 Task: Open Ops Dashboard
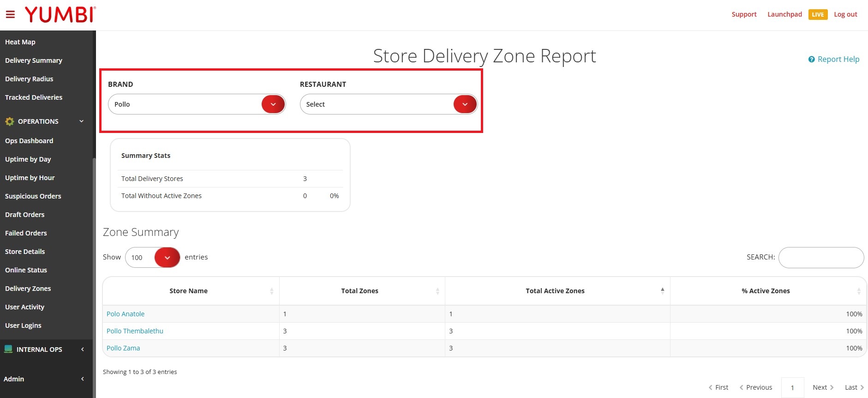pos(29,141)
